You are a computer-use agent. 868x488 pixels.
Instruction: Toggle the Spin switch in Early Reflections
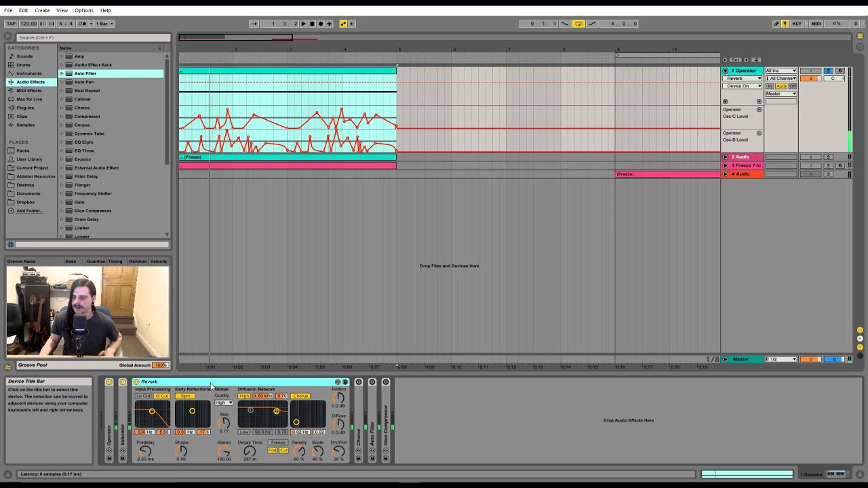186,396
